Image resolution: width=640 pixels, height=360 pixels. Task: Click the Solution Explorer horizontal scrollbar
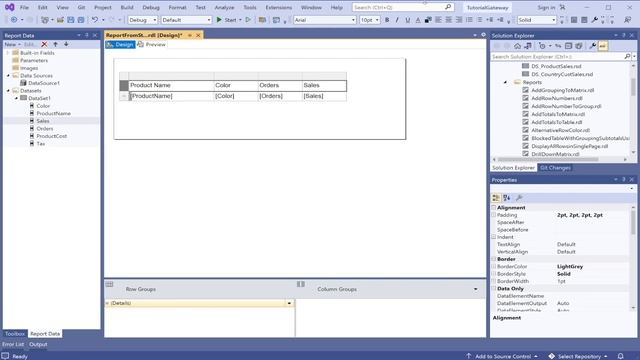coord(549,160)
